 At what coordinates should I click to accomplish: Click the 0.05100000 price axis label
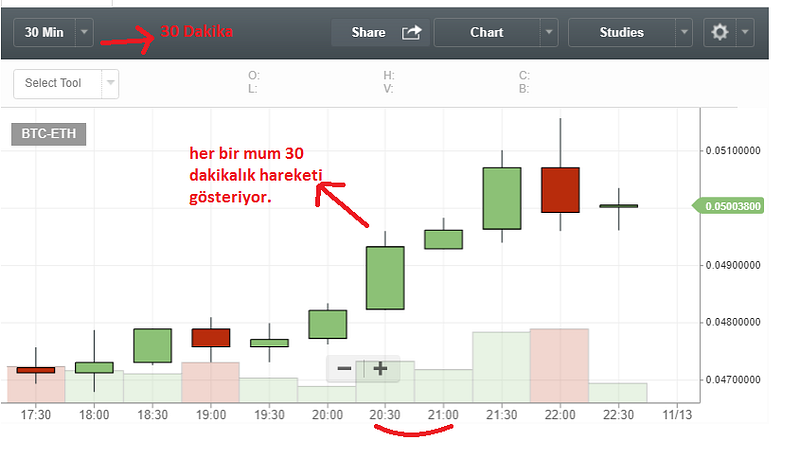click(733, 150)
